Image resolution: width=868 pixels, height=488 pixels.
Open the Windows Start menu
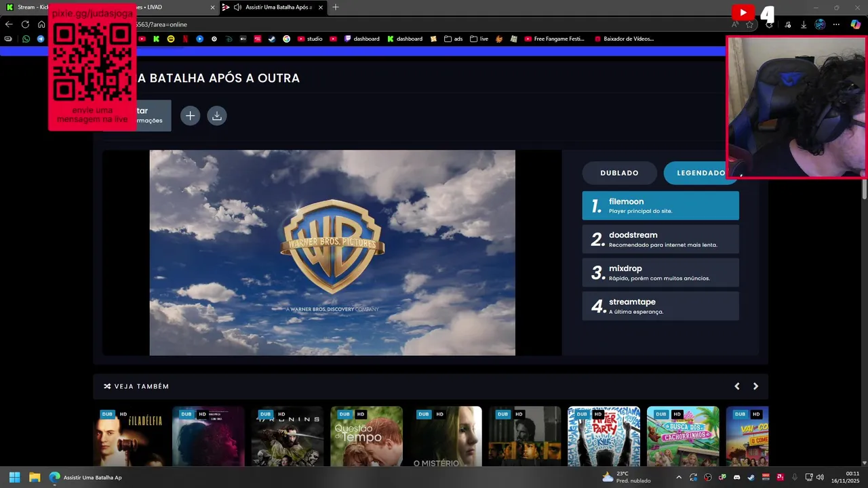point(14,477)
